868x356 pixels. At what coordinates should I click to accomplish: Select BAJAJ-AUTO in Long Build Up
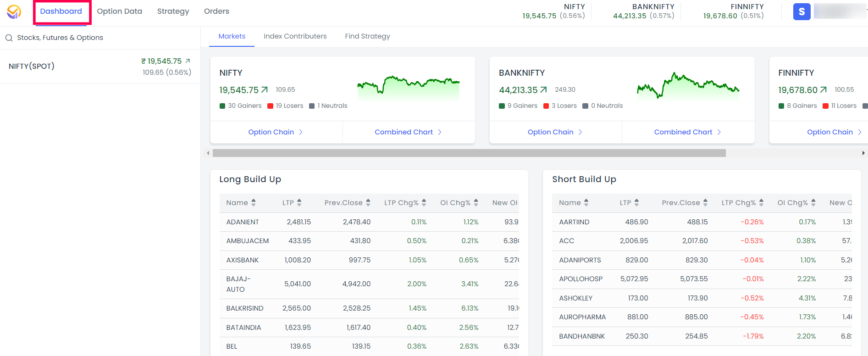[369, 284]
